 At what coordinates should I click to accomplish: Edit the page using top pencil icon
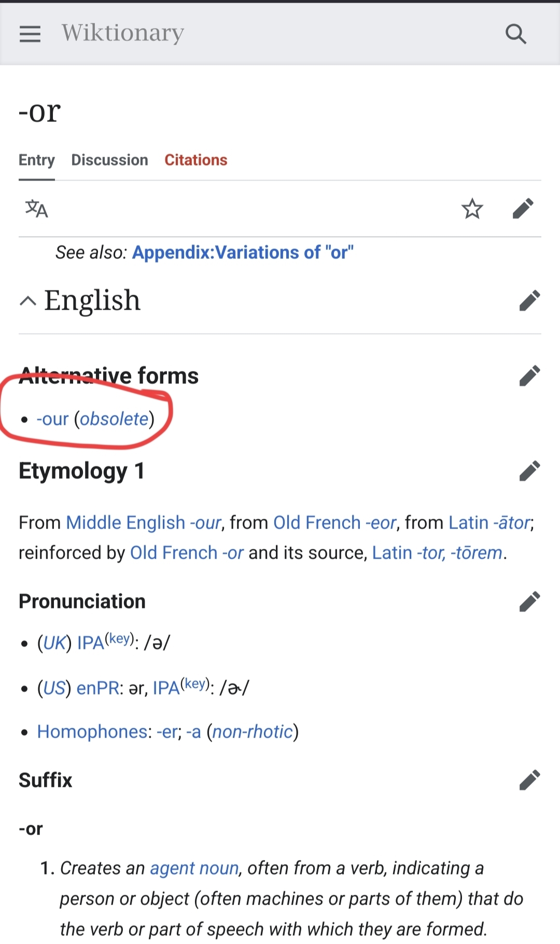[523, 209]
